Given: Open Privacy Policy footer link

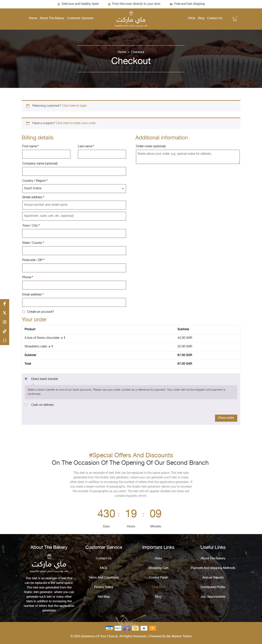Looking at the screenshot, I should 103,587.
